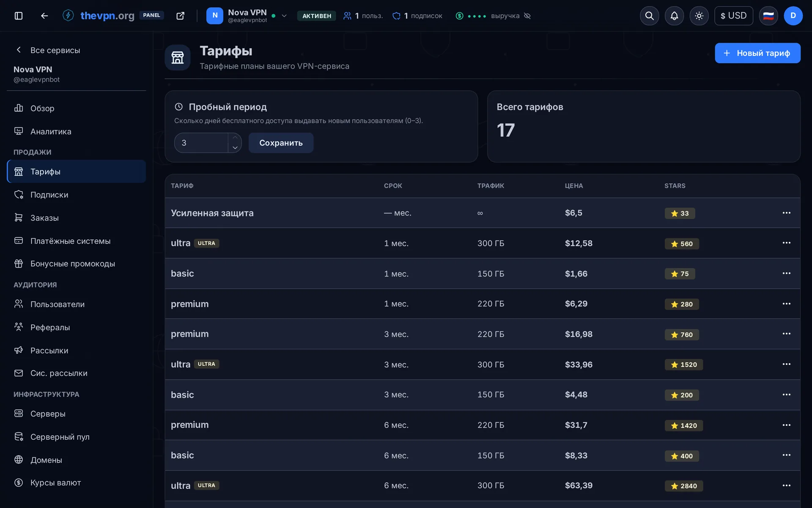Save the trial period setting
This screenshot has width=812, height=508.
point(281,143)
